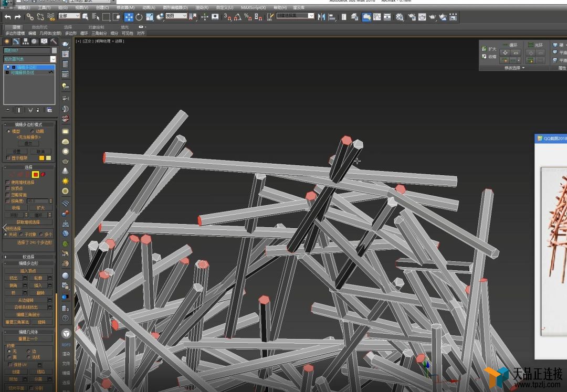Click the Align tool icon
This screenshot has height=392, width=567.
(332, 17)
